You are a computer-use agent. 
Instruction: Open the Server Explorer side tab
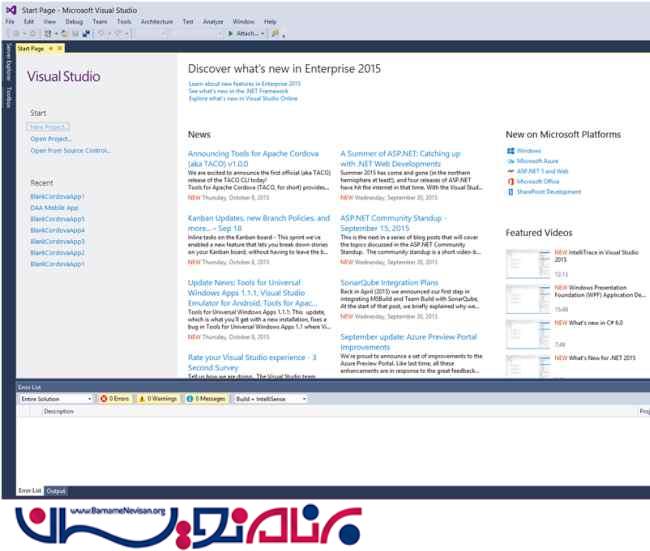[x=8, y=62]
